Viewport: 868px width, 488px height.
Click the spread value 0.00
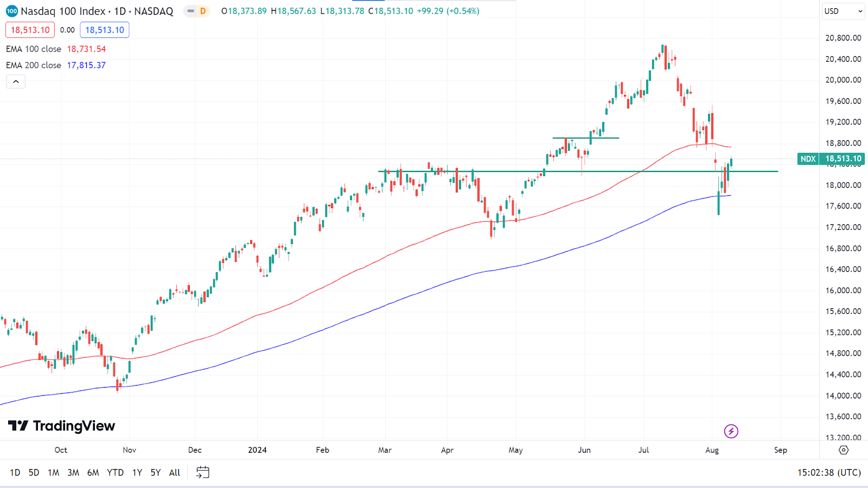(x=67, y=30)
